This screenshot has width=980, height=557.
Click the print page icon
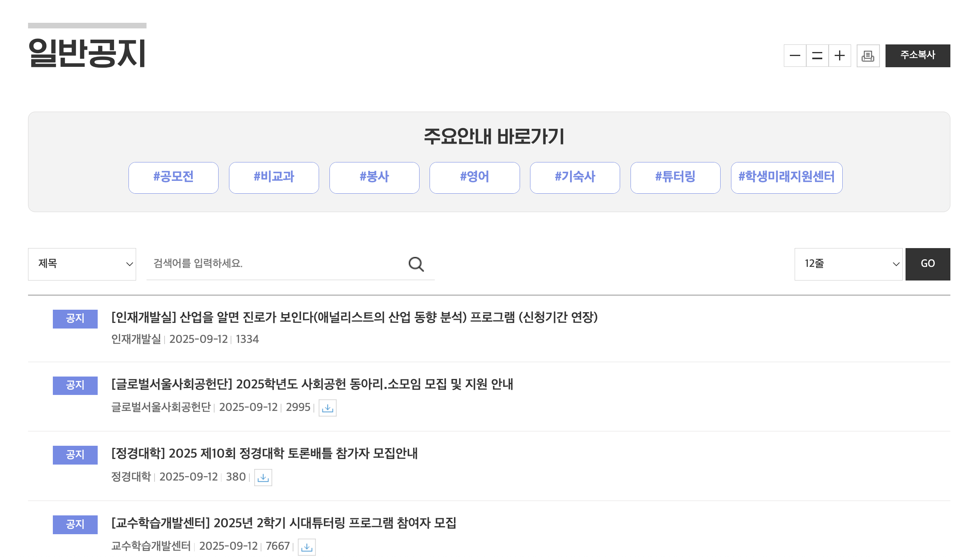click(x=868, y=56)
